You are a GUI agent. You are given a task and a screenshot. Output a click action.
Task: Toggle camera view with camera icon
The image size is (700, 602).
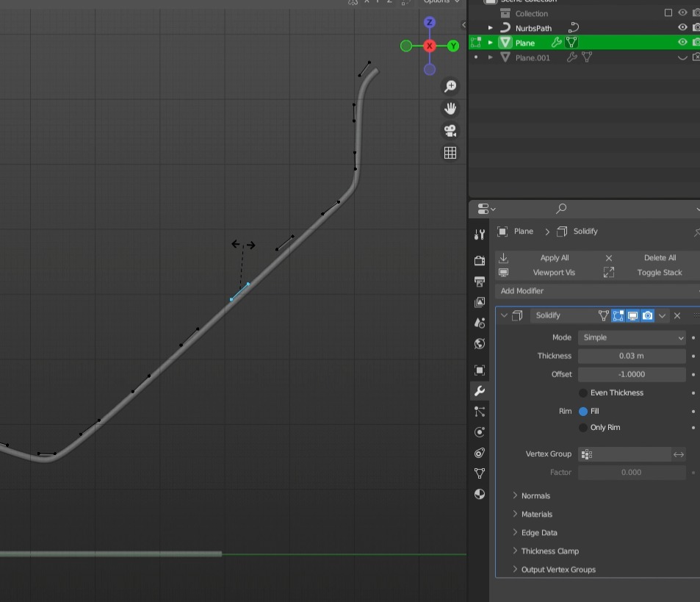(x=450, y=131)
